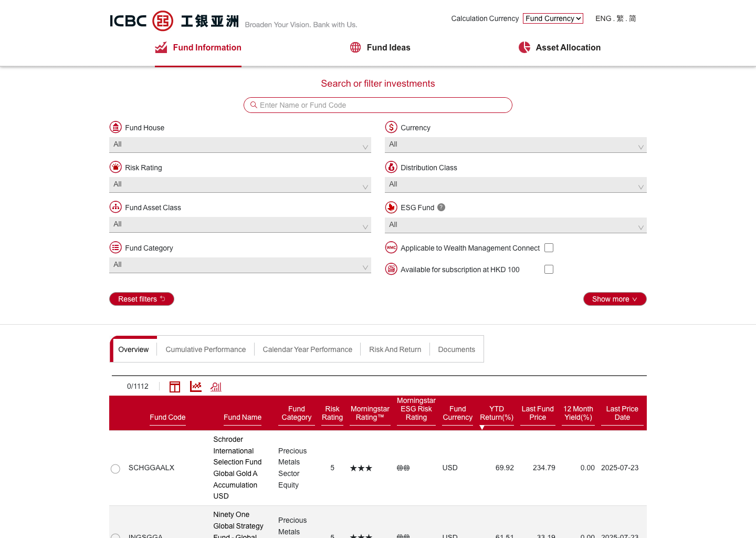Click the SCHGGAALX fund code text
756x538 pixels.
click(151, 468)
